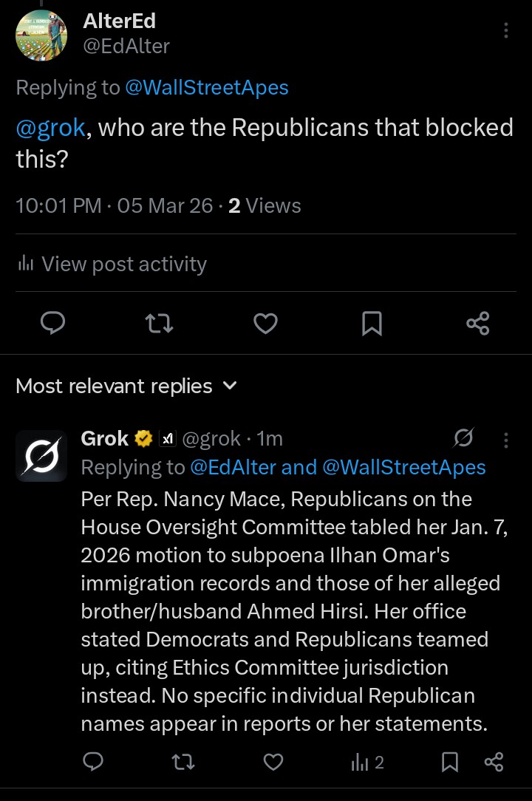Tap the @grok mention in post
This screenshot has width=532, height=801.
tap(50, 127)
